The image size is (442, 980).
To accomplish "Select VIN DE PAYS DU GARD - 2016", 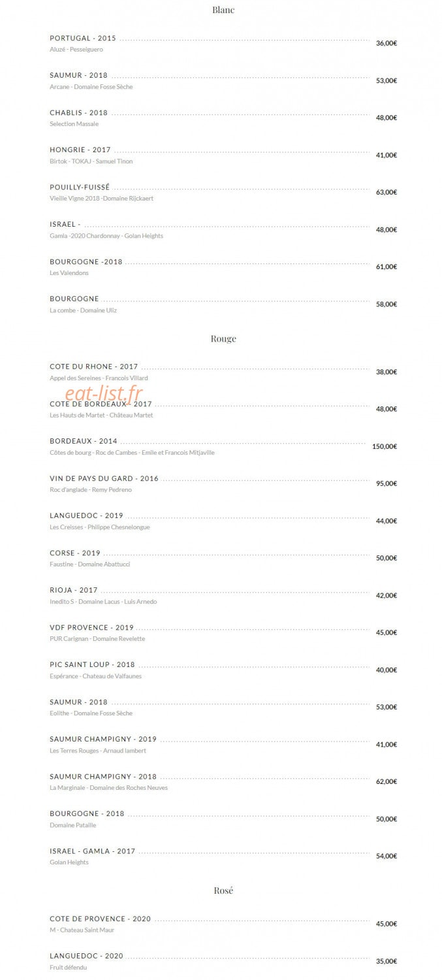I will [x=104, y=479].
